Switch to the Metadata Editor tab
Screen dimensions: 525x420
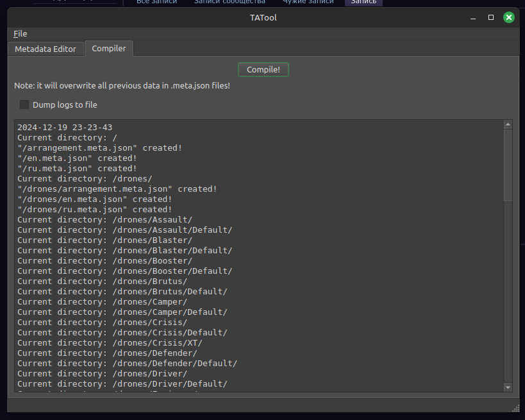46,49
